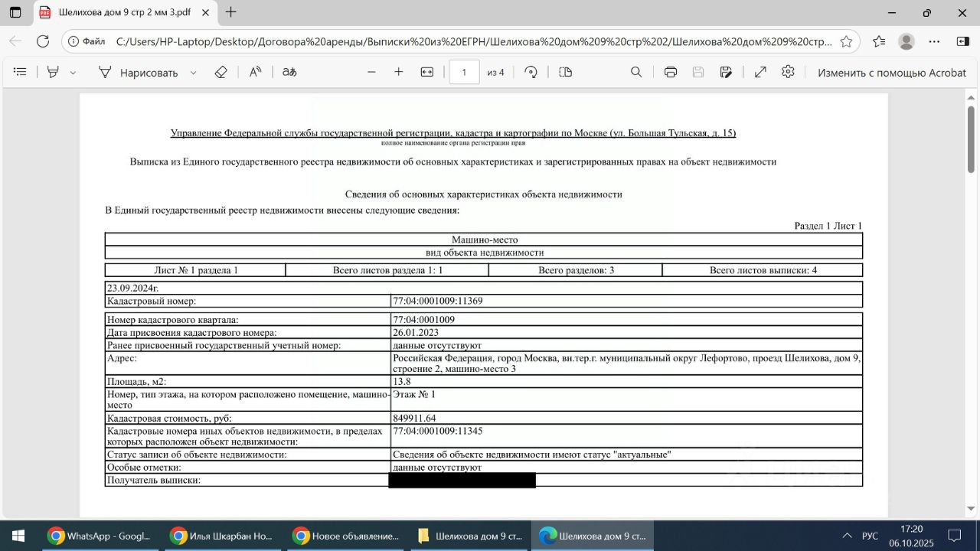Open a new browser tab
The width and height of the screenshot is (980, 551).
click(x=231, y=12)
